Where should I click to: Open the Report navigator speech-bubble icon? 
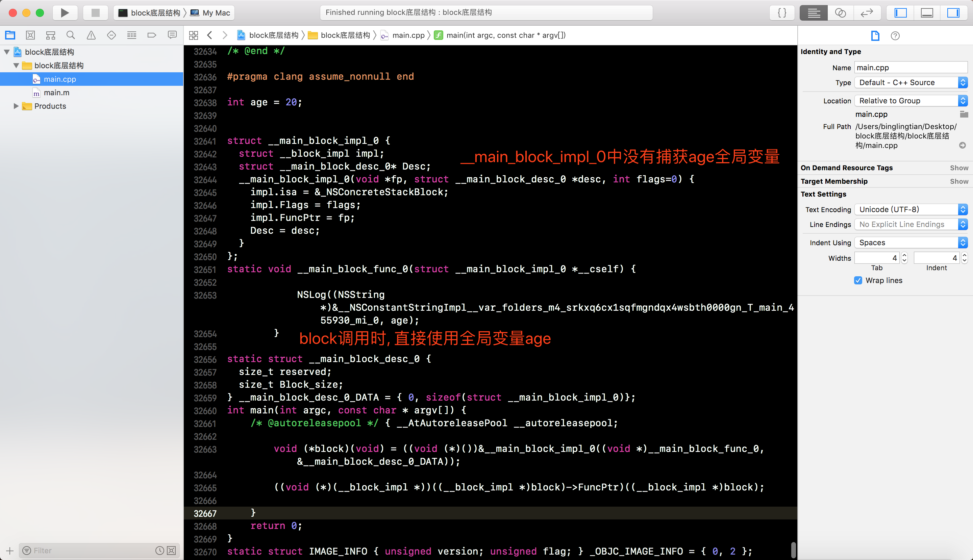172,35
